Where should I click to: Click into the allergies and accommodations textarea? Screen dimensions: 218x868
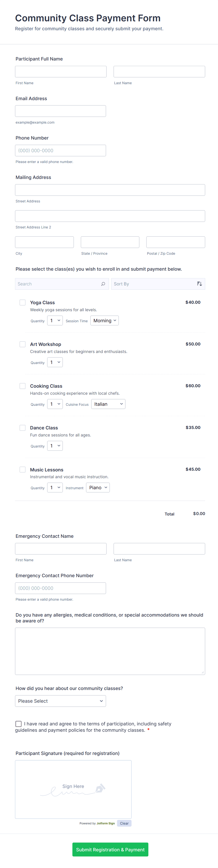tap(110, 651)
